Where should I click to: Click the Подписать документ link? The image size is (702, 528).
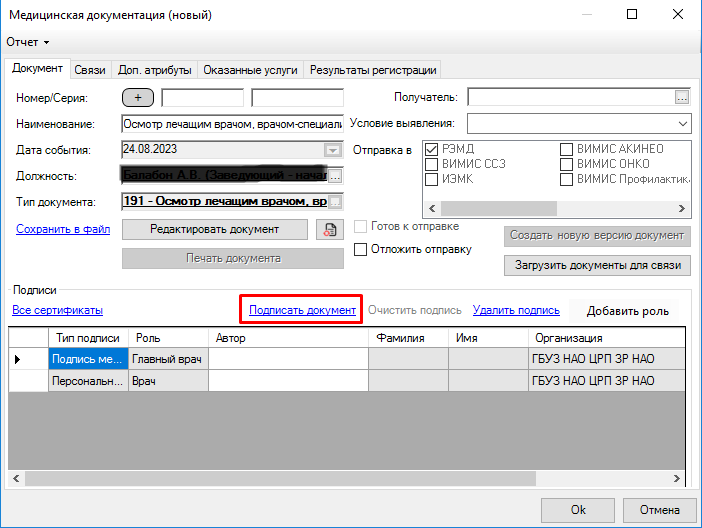click(x=303, y=310)
